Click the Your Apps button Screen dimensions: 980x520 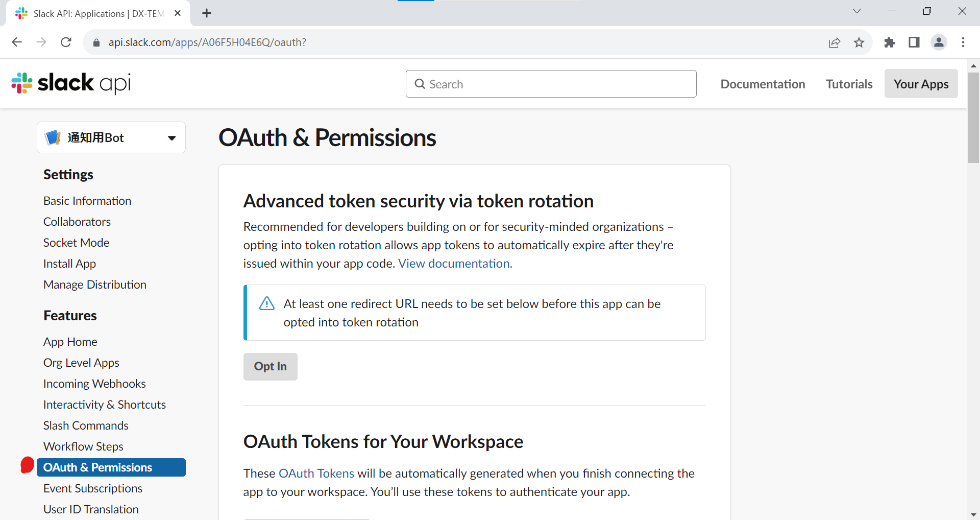click(921, 83)
